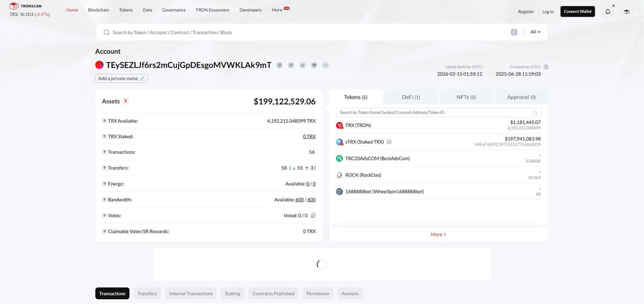The height and width of the screenshot is (304, 644).
Task: Click the sTRX token logo
Action: pos(339,142)
